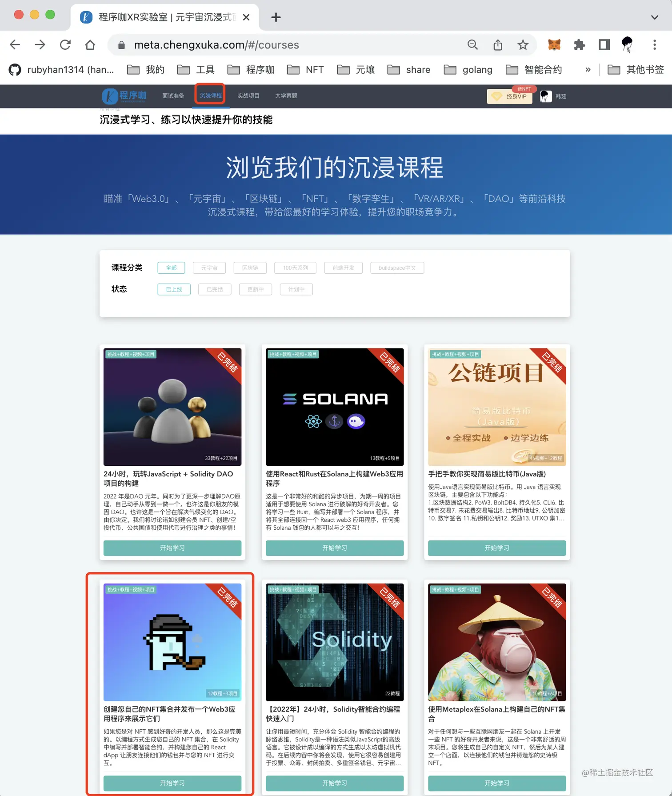Open the pixel punk NFT course thumbnail
Image resolution: width=672 pixels, height=796 pixels.
click(x=172, y=642)
